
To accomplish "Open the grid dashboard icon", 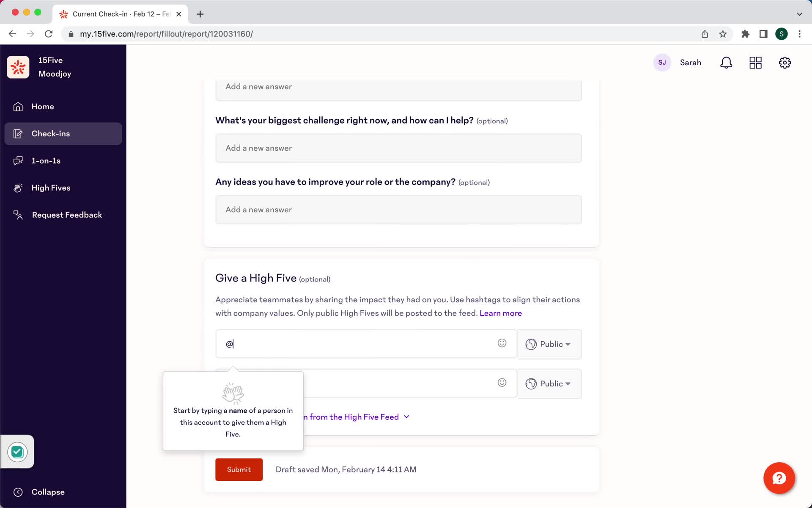I will coord(755,63).
